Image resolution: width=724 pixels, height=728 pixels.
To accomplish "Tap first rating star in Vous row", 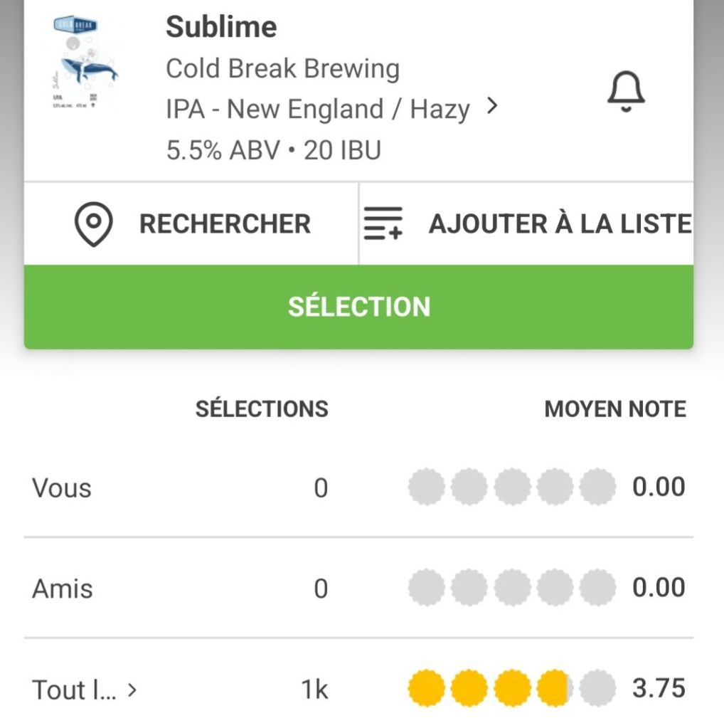I will tap(426, 487).
